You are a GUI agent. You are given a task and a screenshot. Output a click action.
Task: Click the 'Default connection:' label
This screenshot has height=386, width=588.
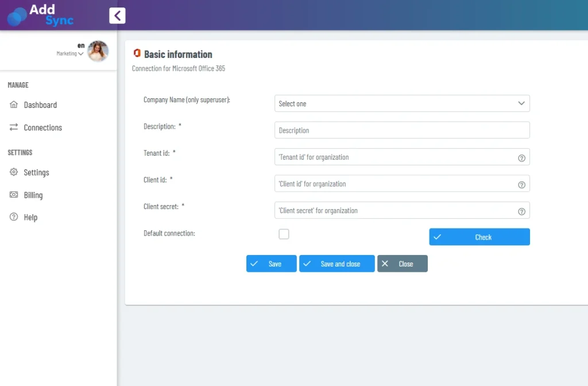point(169,233)
